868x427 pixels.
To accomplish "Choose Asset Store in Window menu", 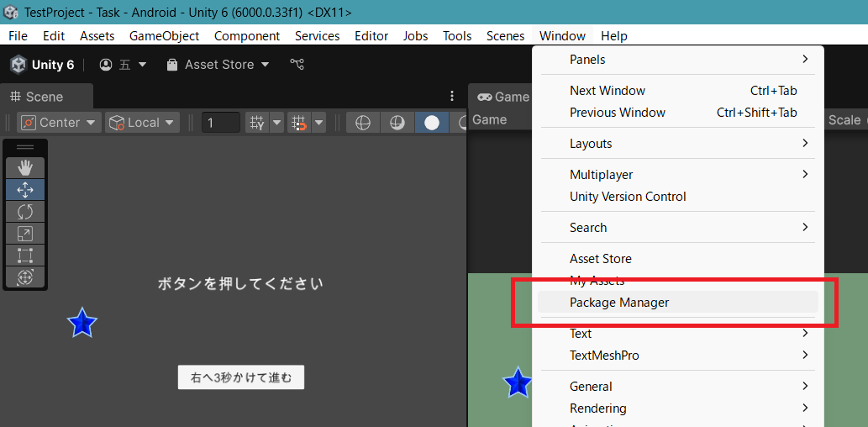I will click(678, 259).
